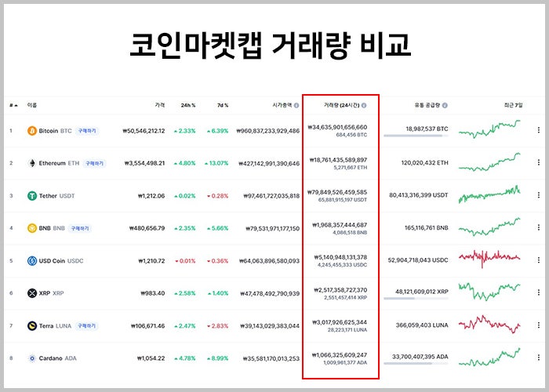549x392 pixels.
Task: Click the XRP coin logo icon
Action: (x=32, y=293)
